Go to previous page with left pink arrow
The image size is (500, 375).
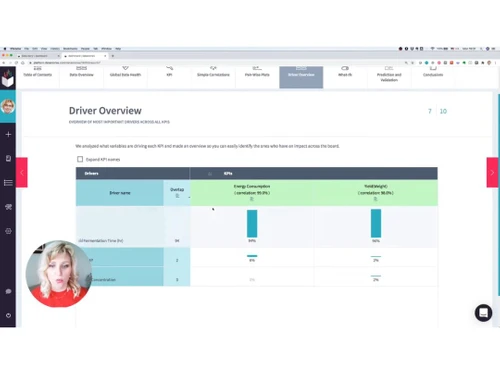pos(22,172)
